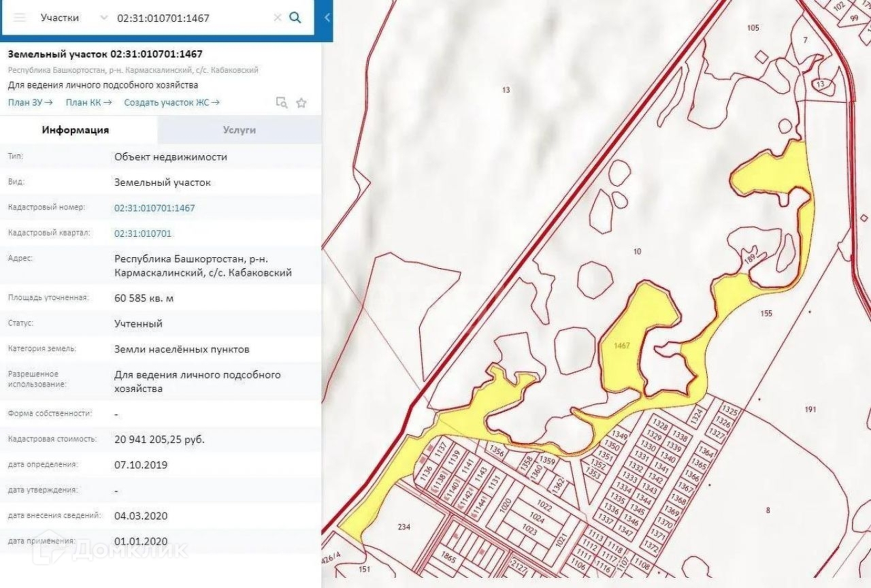Viewport: 871px width, 588px height.
Task: Select the heading Земельный участок 02:31:010701:1467
Action: coord(105,54)
